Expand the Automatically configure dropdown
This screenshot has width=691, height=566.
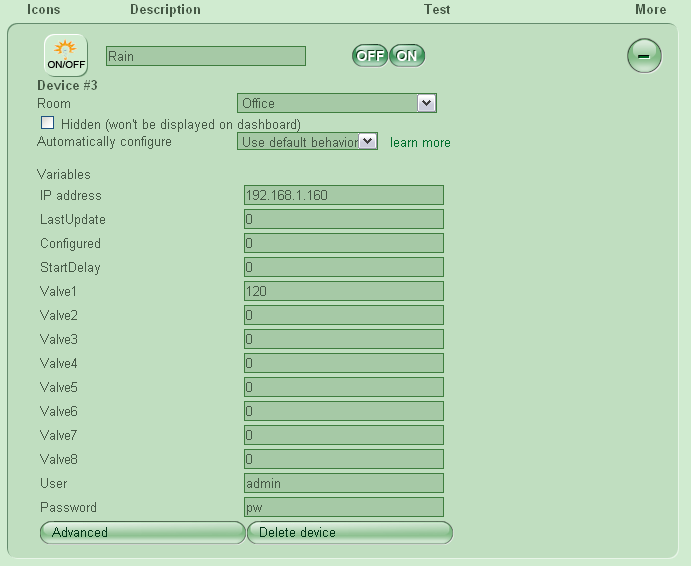tap(307, 142)
